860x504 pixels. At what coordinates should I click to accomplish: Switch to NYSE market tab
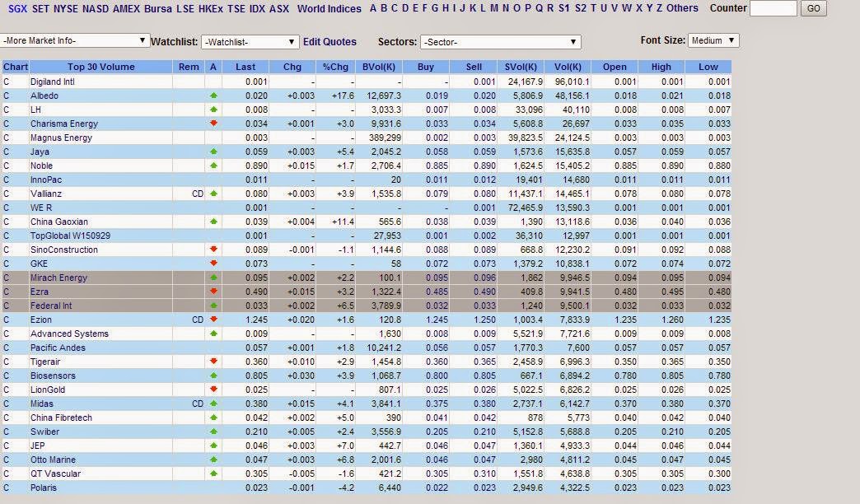65,9
